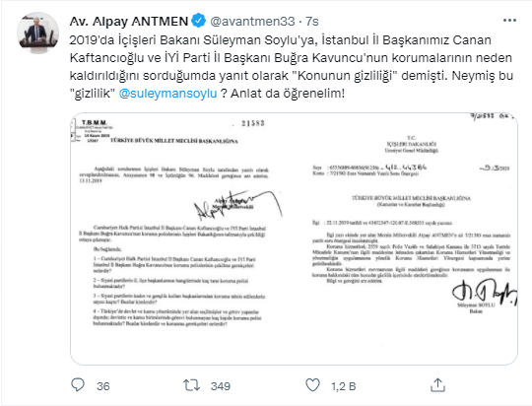Click the number 21583 atop the document
Viewport: 532px width, 406px height.
253,123
